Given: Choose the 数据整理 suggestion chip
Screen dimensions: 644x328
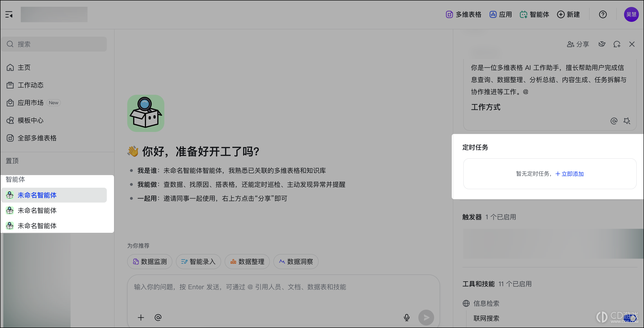Looking at the screenshot, I should 247,262.
